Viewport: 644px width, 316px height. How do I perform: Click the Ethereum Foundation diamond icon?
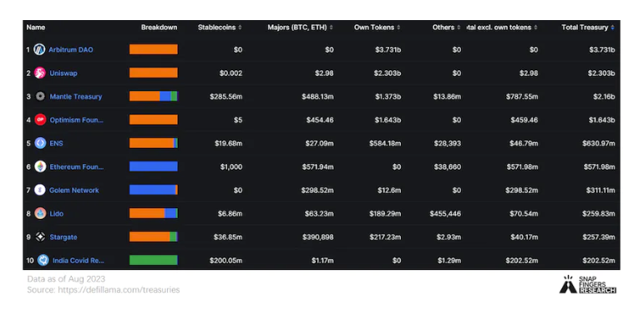point(40,167)
